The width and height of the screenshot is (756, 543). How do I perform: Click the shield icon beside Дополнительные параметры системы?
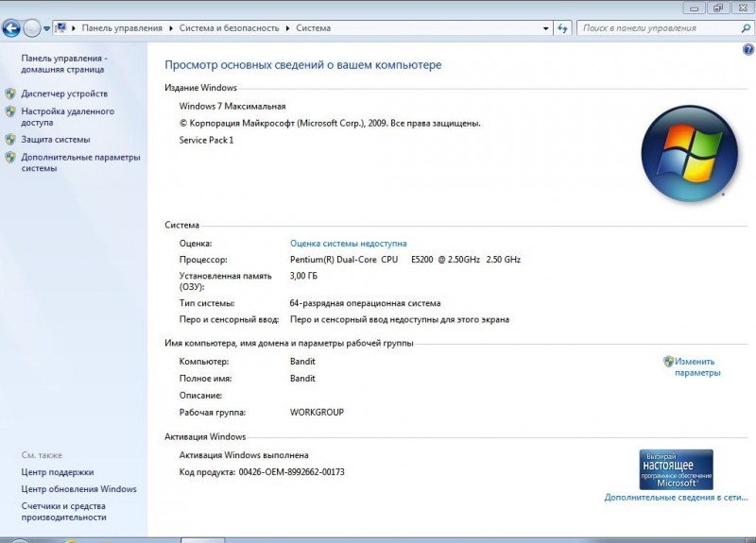10,157
